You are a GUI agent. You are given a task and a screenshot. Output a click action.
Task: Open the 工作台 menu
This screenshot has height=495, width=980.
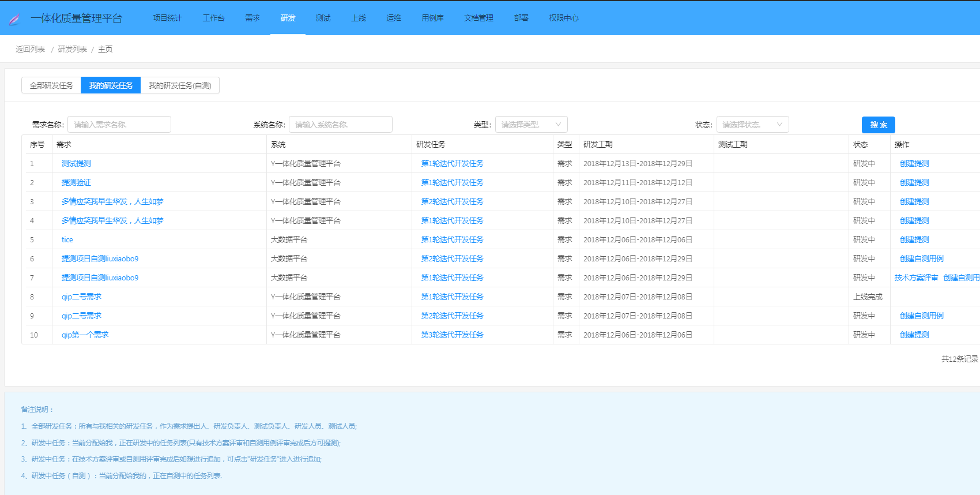tap(213, 18)
